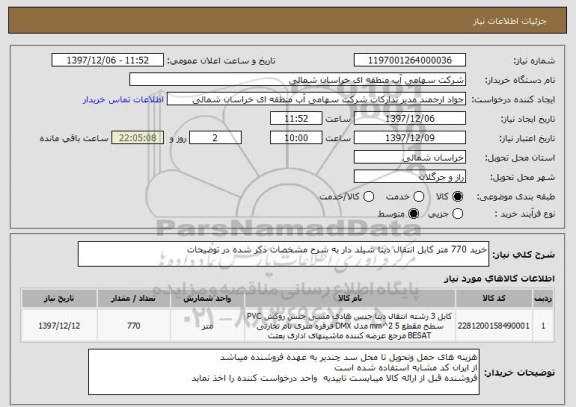Click the کد کالا column header
This screenshot has width=576, height=407.
pos(494,298)
